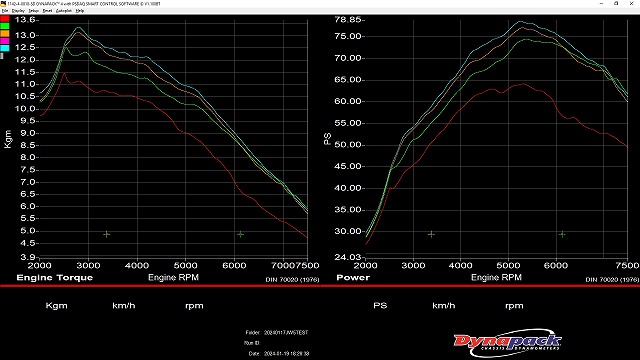Open the Display menu
The image size is (640, 360).
coord(18,11)
